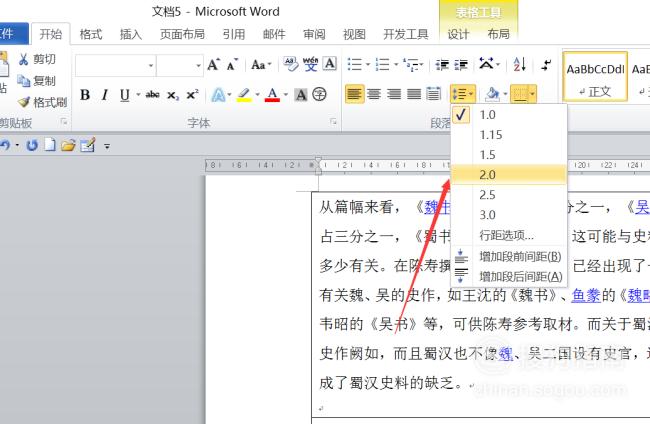Screen dimensions: 650x424
Task: Click the Undo arrow in quick access bar
Action: coord(5,145)
